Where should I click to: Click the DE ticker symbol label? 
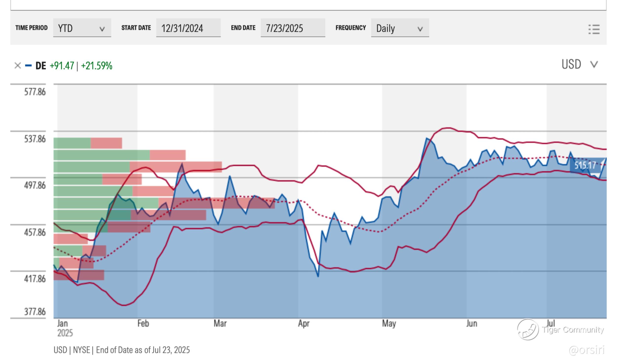(x=41, y=66)
